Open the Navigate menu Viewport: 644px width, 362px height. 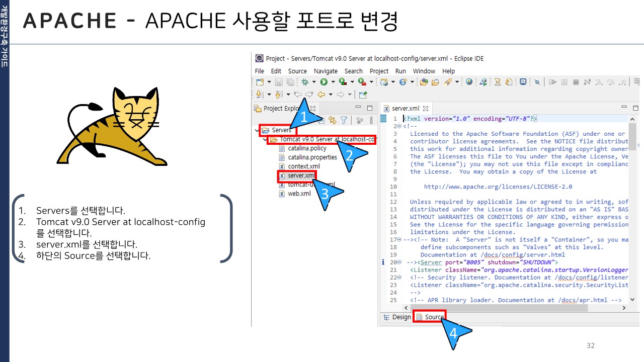click(x=326, y=71)
